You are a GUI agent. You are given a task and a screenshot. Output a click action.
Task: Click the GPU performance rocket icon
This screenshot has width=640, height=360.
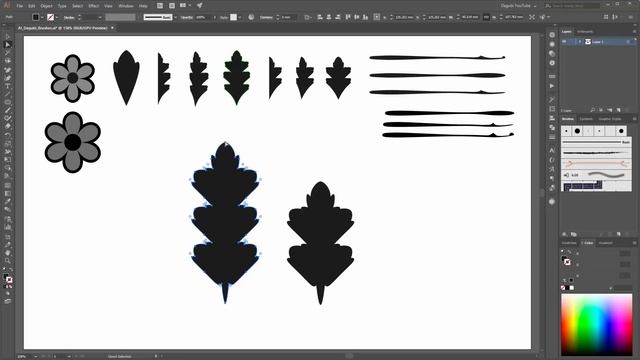click(200, 6)
